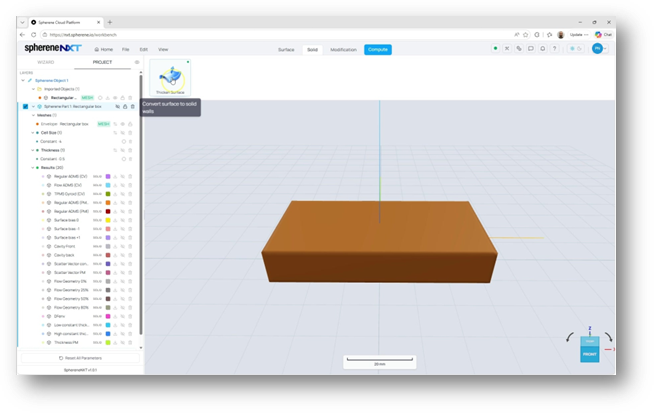Collapse the Cell Size group
The width and height of the screenshot is (654, 414).
pyautogui.click(x=33, y=133)
